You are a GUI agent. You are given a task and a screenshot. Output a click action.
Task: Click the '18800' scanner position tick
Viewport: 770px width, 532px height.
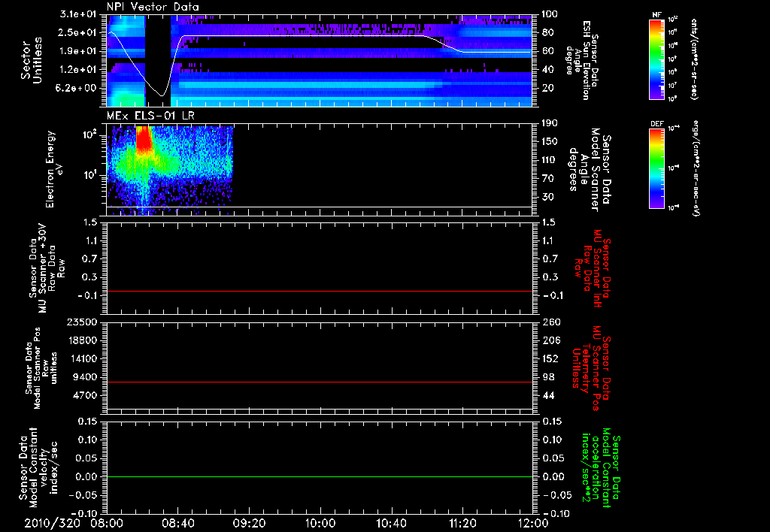(81, 340)
